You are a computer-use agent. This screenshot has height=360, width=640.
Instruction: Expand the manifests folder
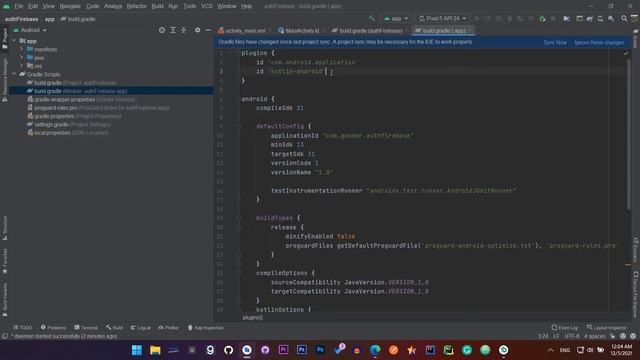pyautogui.click(x=22, y=49)
